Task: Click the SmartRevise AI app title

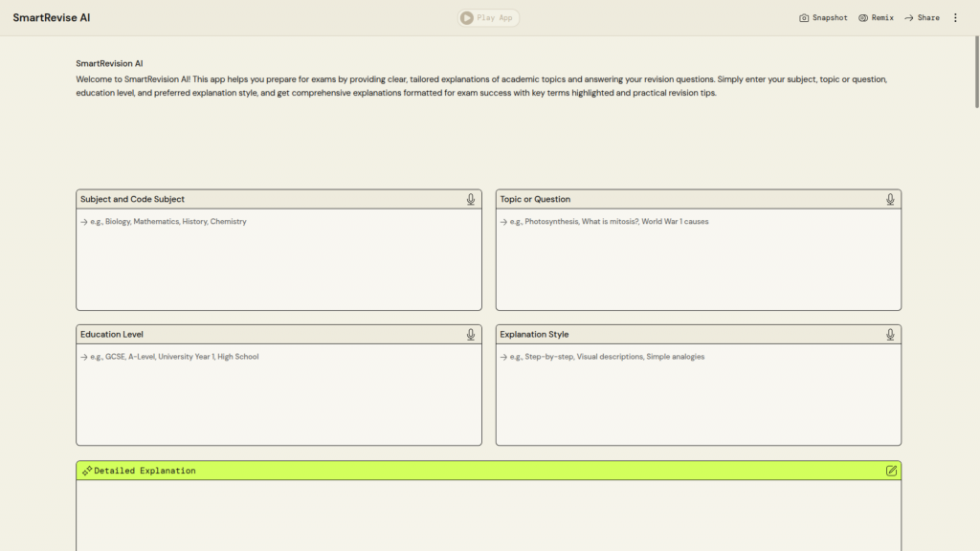Action: coord(52,17)
